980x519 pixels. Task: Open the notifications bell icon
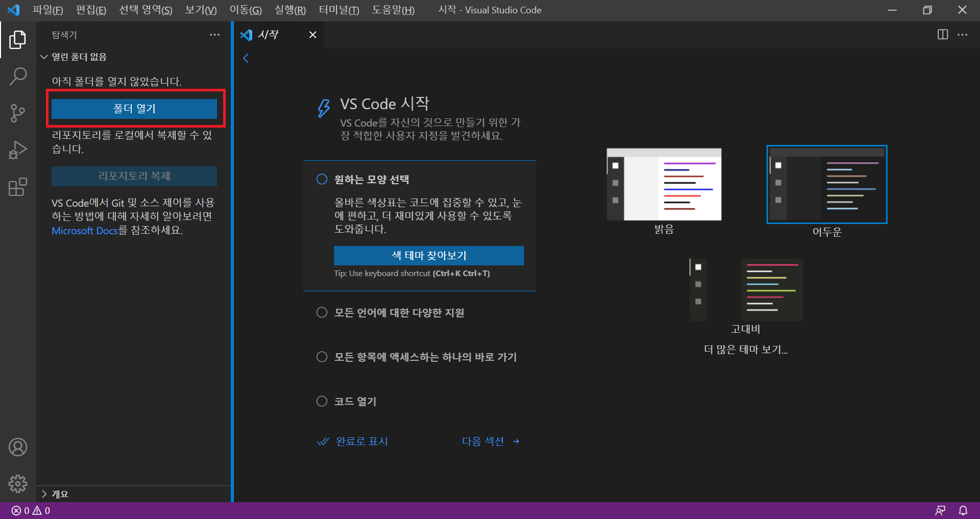point(963,510)
